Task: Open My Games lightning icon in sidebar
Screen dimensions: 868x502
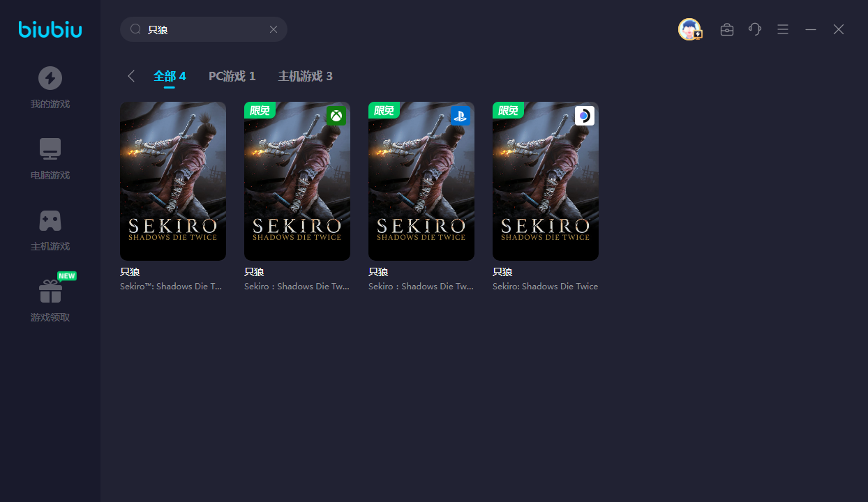Action: (50, 78)
